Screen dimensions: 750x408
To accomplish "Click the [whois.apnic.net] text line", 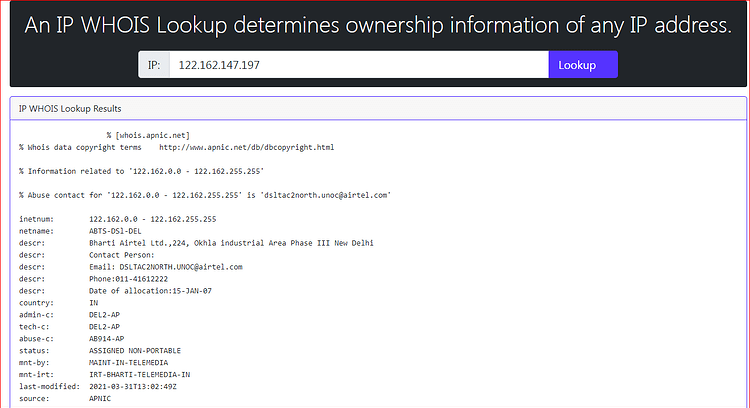I will pyautogui.click(x=148, y=135).
